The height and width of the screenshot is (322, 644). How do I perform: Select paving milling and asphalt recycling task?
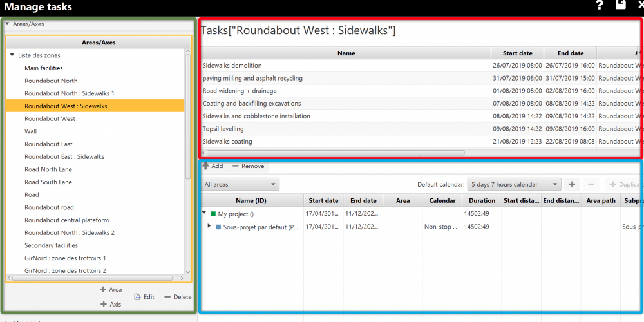tap(421, 78)
